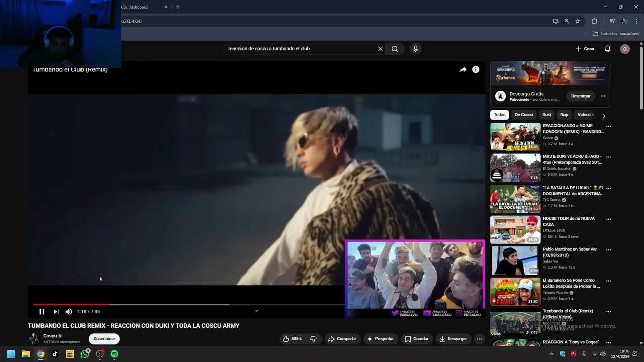Select the Duki filter chip
The image size is (644, 362).
tap(547, 115)
